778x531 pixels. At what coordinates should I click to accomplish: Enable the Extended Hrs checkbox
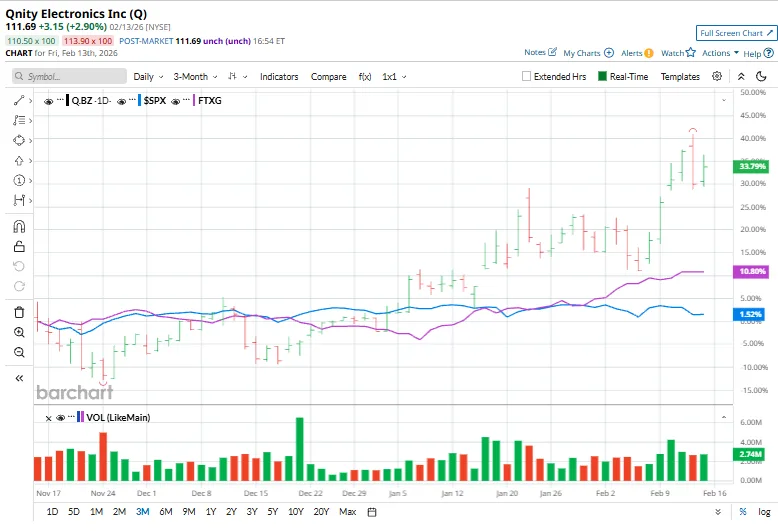point(526,76)
